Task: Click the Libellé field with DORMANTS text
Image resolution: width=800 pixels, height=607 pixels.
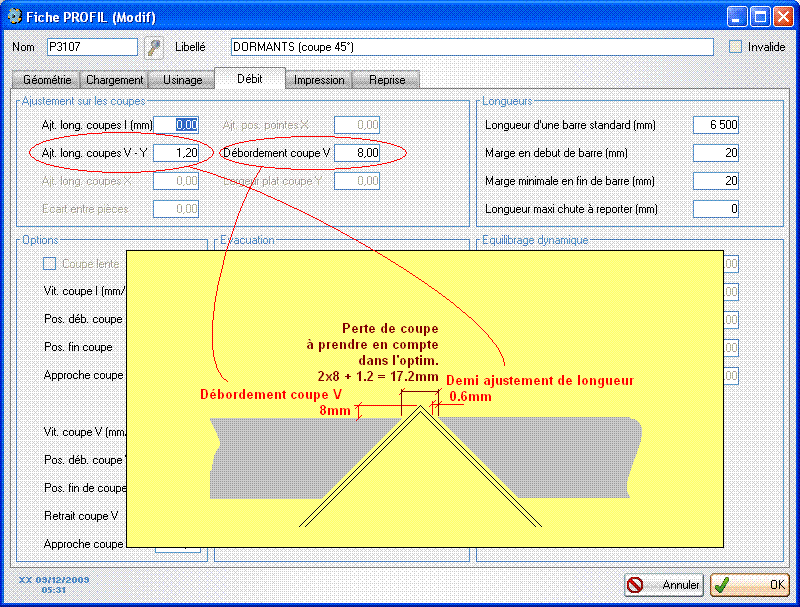Action: coord(472,47)
